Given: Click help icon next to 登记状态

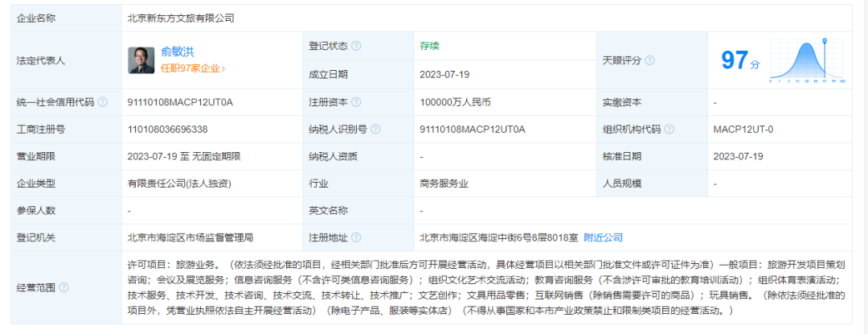Looking at the screenshot, I should [x=356, y=46].
